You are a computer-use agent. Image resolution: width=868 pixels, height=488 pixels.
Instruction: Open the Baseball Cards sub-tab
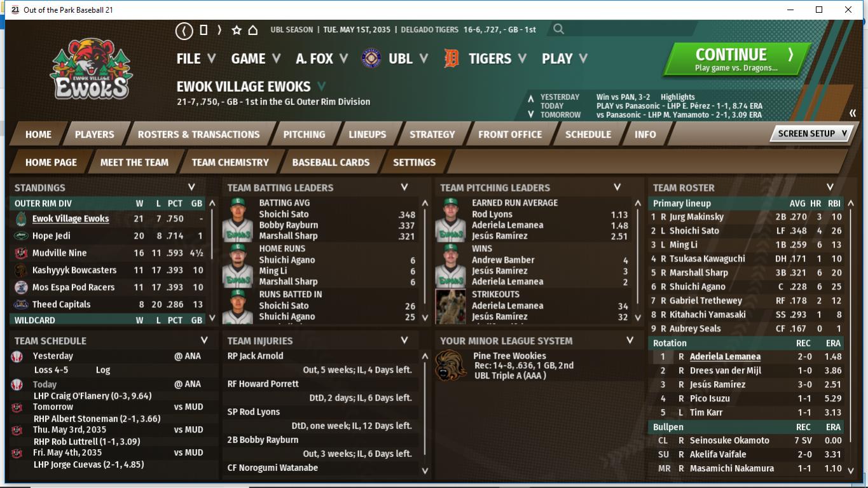[x=331, y=162]
